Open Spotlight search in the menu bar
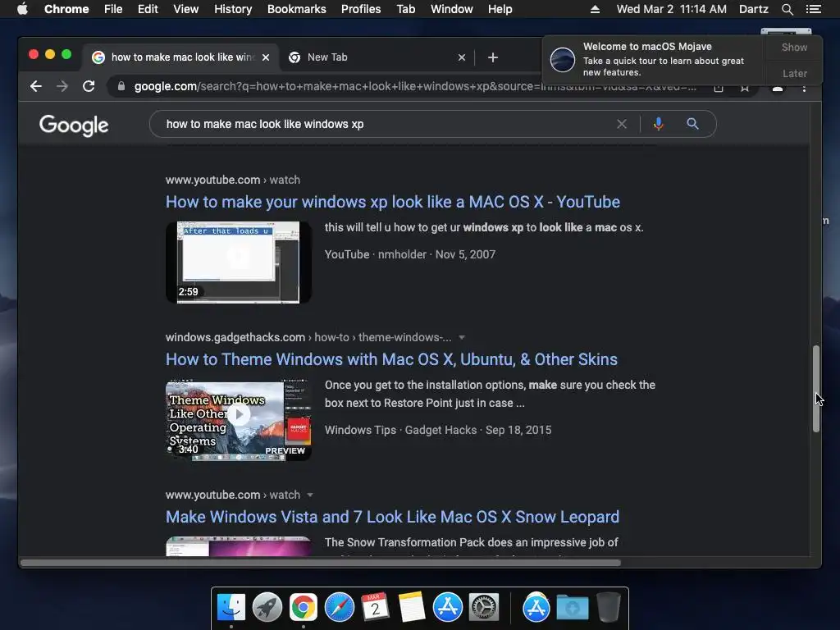Screen dimensions: 840x630 tap(787, 9)
